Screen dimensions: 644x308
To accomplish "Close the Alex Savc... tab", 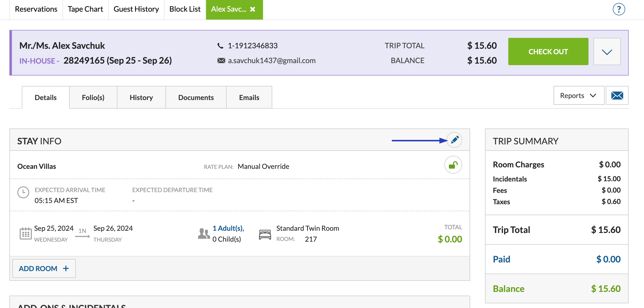I will coord(253,9).
